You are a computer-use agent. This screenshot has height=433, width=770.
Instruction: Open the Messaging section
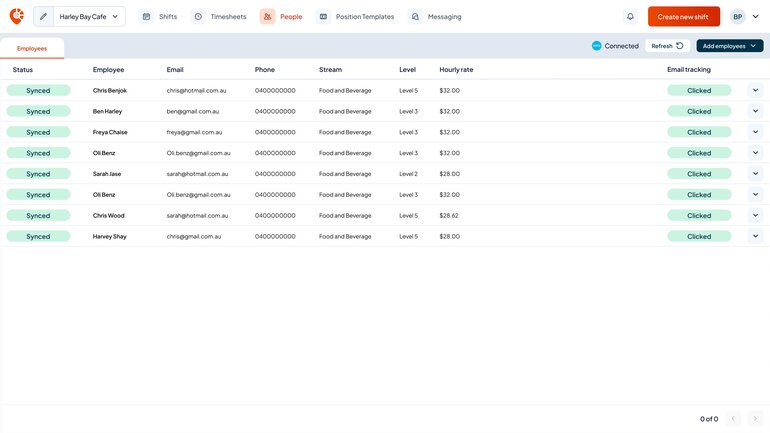point(444,17)
